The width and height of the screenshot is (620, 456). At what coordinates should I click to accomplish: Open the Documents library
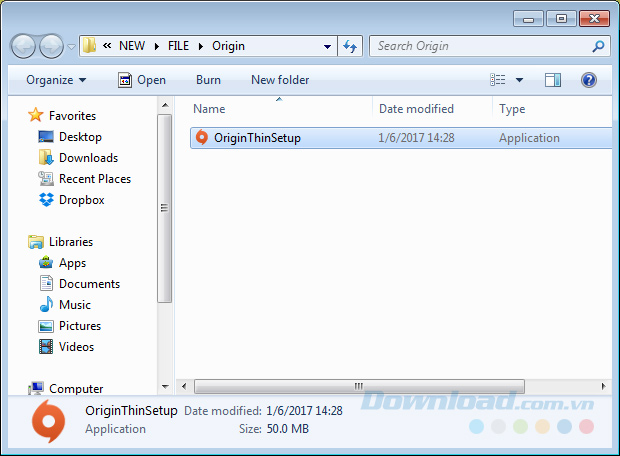pyautogui.click(x=89, y=284)
